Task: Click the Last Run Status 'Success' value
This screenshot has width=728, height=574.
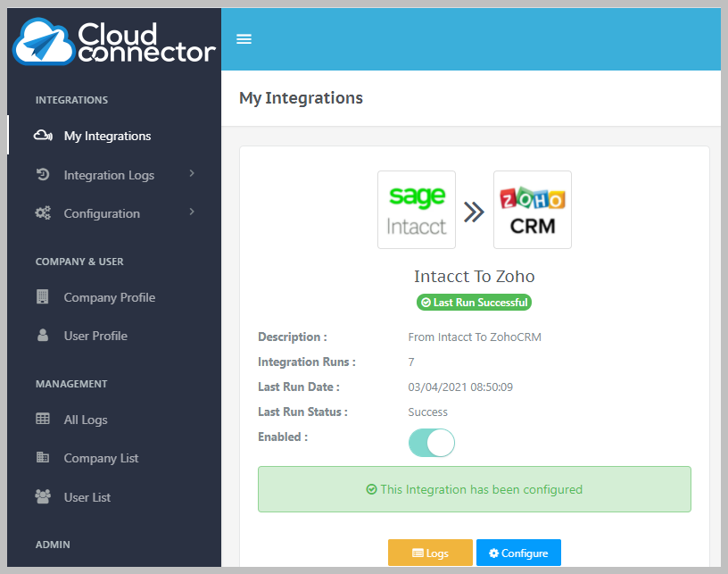Action: [427, 412]
